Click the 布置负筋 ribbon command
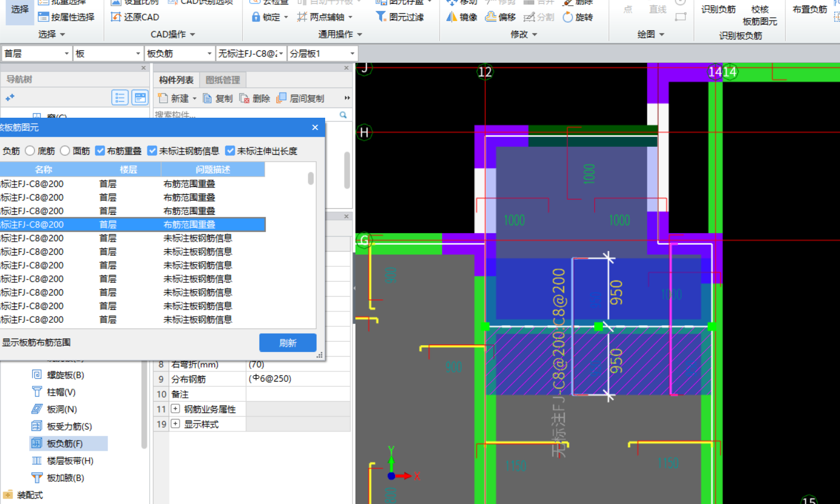 click(810, 9)
